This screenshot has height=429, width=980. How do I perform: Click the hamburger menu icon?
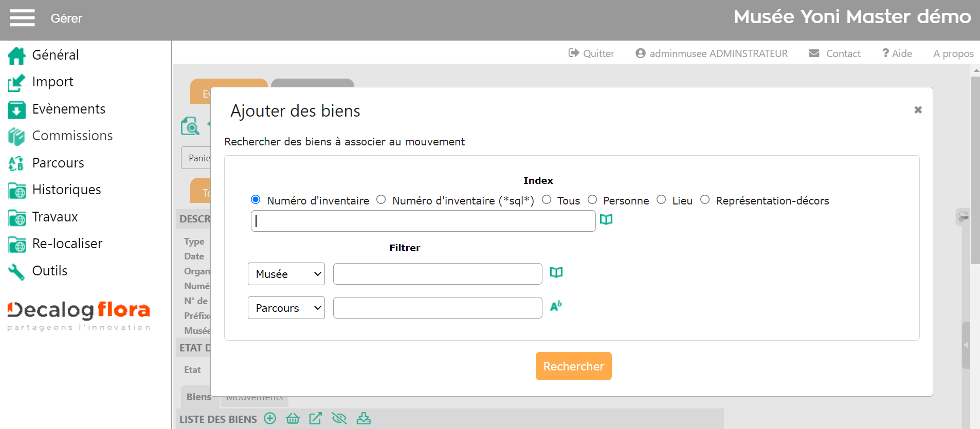(22, 18)
